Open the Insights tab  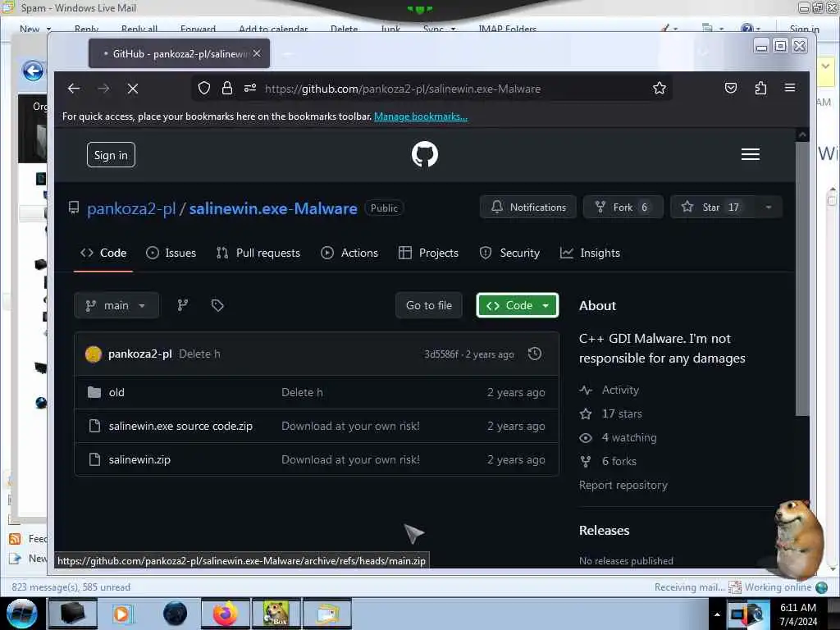(590, 253)
